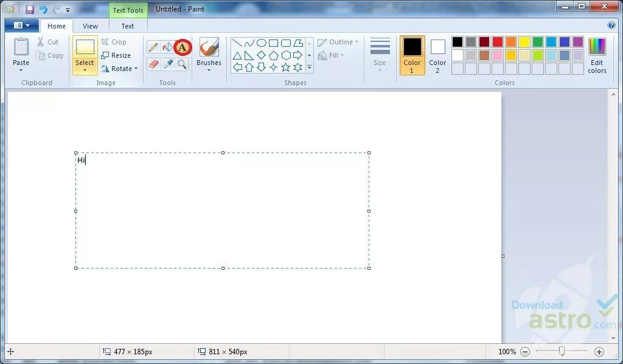Screen dimensions: 623x364
Task: Pick the Oval shape
Action: coord(261,43)
